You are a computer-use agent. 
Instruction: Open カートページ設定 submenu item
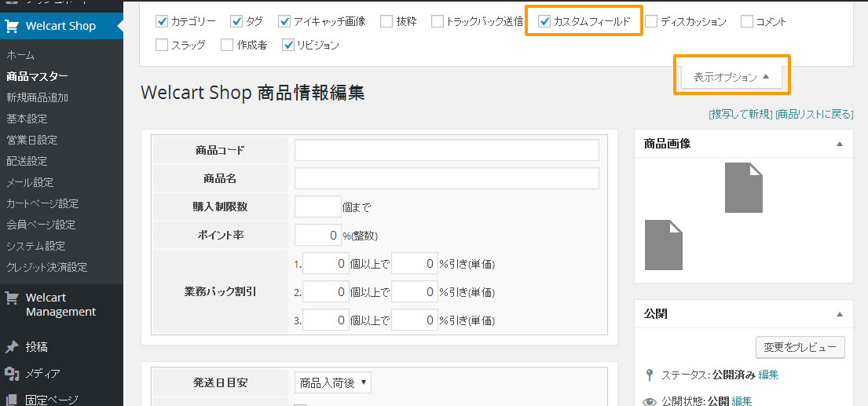[x=42, y=203]
